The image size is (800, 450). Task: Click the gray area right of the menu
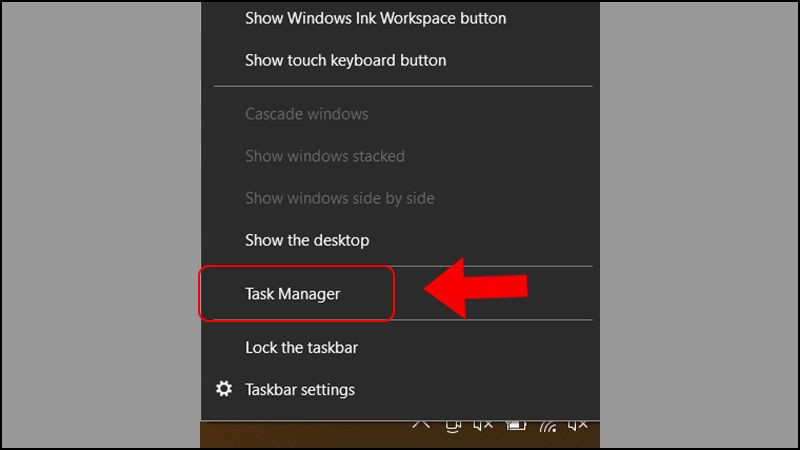click(700, 225)
